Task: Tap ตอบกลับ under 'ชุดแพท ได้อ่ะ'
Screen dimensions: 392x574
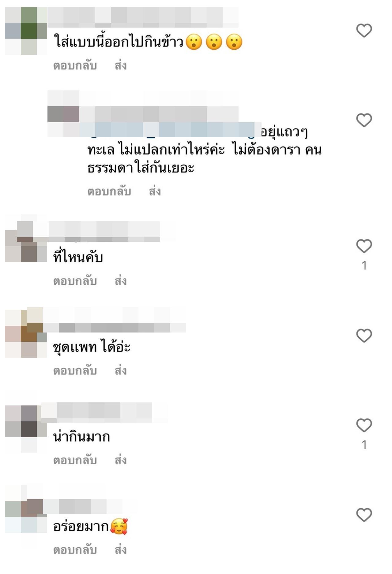Action: (75, 371)
